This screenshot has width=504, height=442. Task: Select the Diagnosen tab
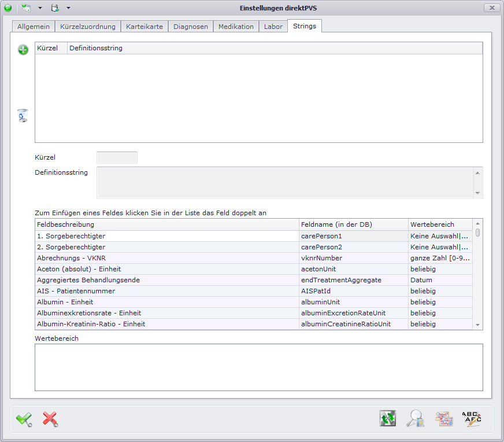click(x=191, y=27)
